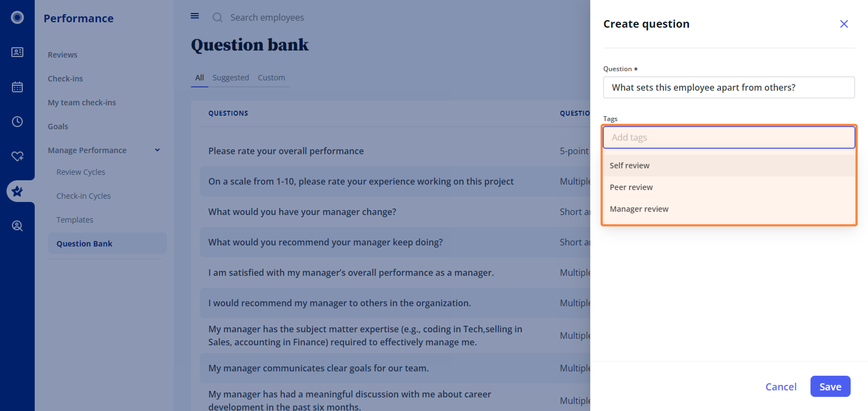868x411 pixels.
Task: Close the Create question panel
Action: click(843, 24)
